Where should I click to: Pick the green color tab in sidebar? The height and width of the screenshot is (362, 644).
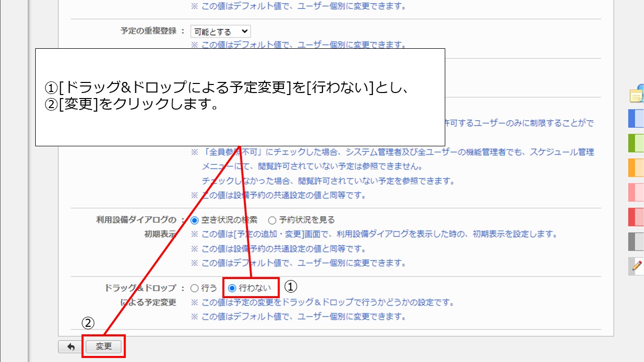636,143
